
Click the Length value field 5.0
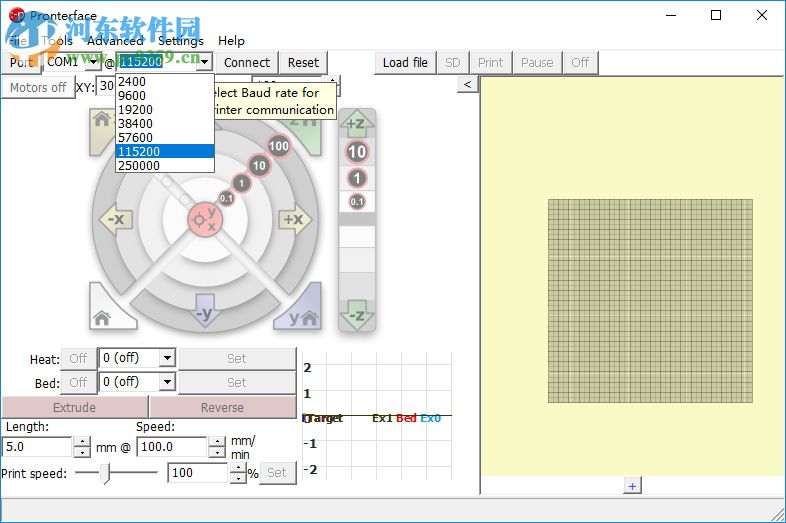click(38, 447)
